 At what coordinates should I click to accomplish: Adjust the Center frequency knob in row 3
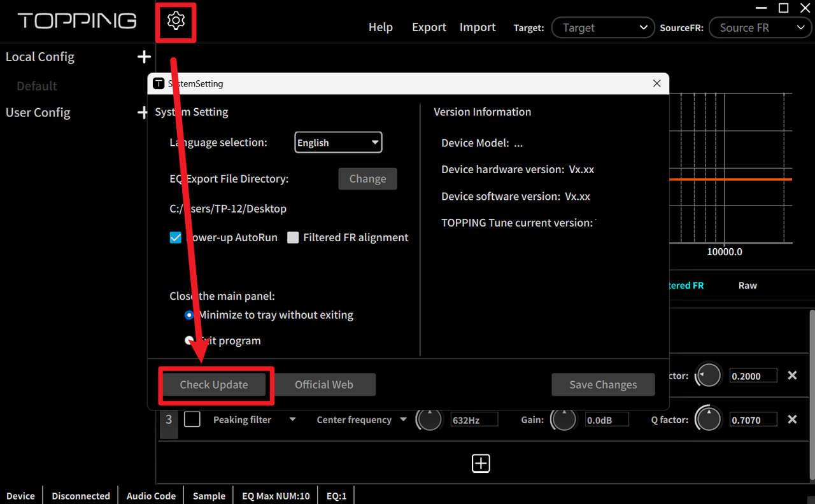[x=429, y=419]
